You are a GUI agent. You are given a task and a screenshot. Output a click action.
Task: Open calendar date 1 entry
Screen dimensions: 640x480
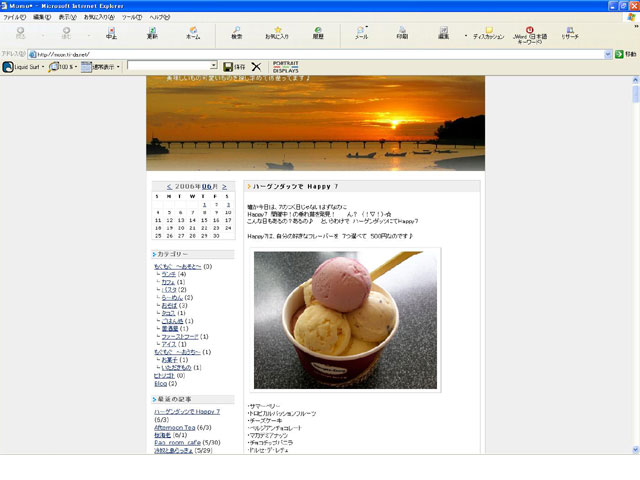click(x=204, y=204)
